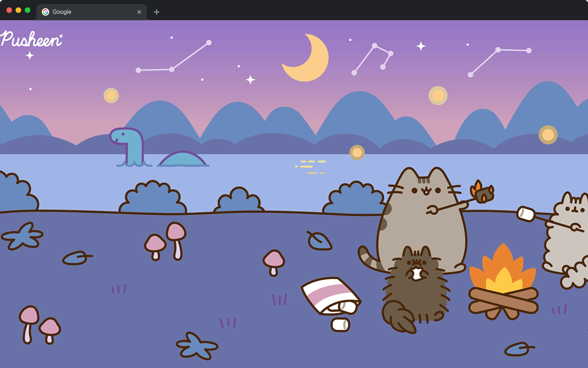Screen dimensions: 588x368
Task: Click the moon's yellow reflection on the lake
Action: (x=311, y=167)
